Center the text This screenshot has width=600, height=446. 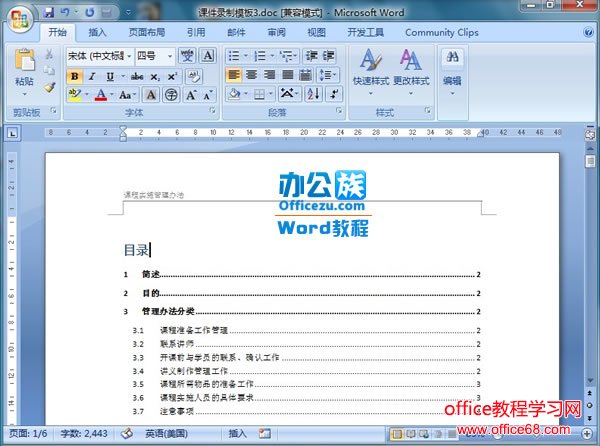tap(251, 75)
